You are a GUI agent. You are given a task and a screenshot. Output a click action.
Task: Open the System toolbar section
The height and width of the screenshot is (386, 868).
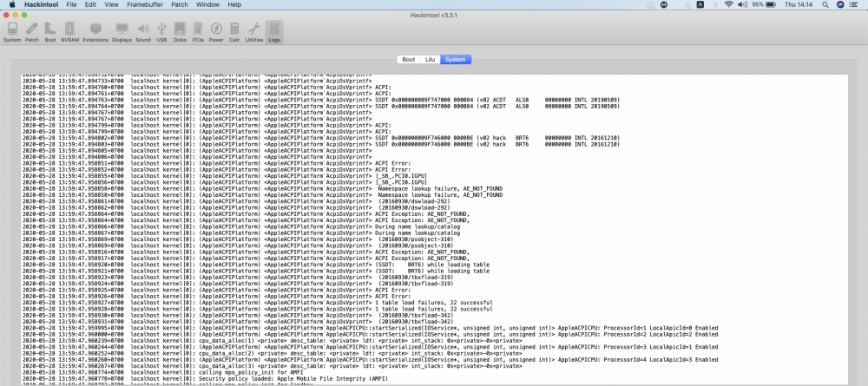(x=12, y=32)
